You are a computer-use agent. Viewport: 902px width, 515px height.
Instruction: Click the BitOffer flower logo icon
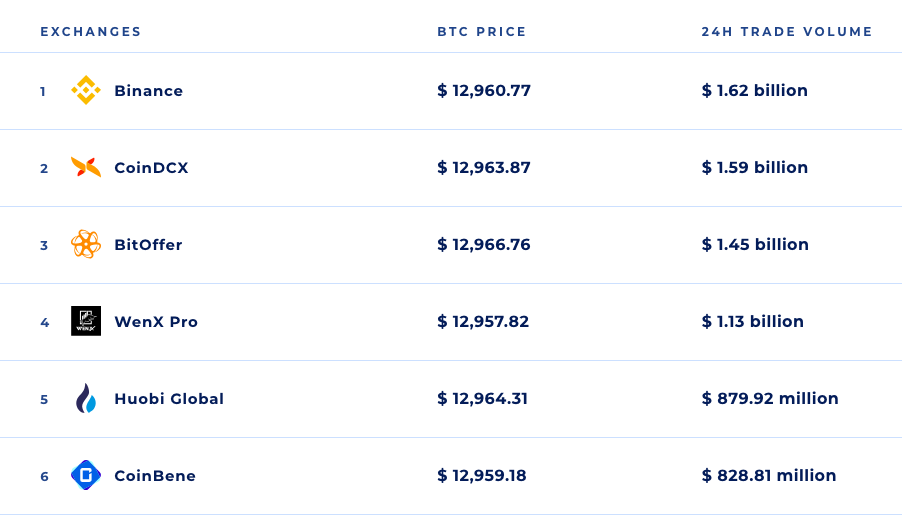tap(86, 244)
